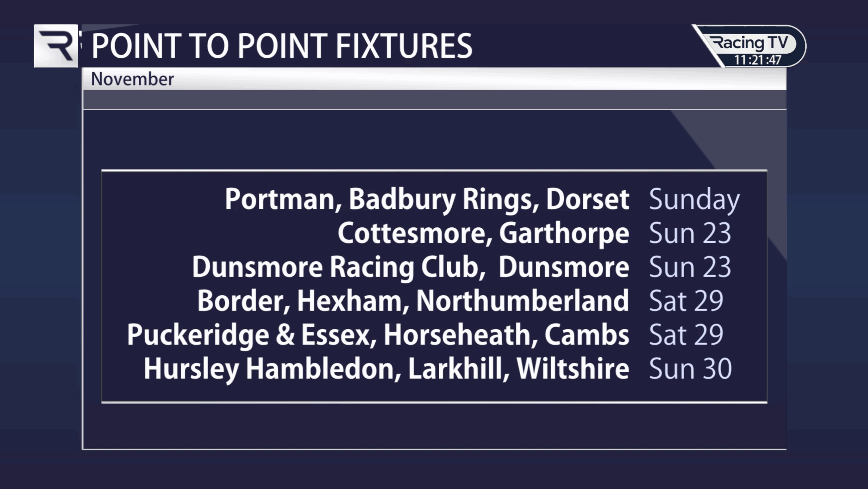The width and height of the screenshot is (868, 489).
Task: Open the Cottesmore, Garthorpe fixture
Action: coord(483,233)
